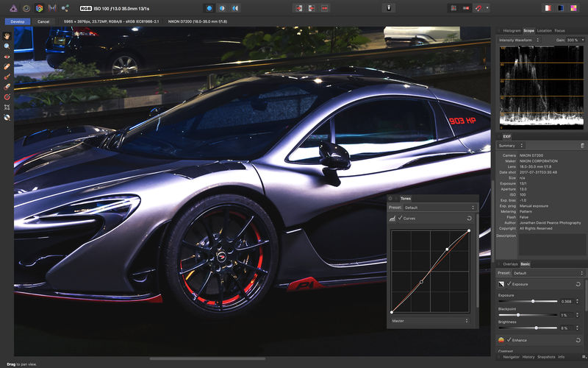Adjust the Brightness slider
Screen dimensions: 588x368
[x=536, y=328]
